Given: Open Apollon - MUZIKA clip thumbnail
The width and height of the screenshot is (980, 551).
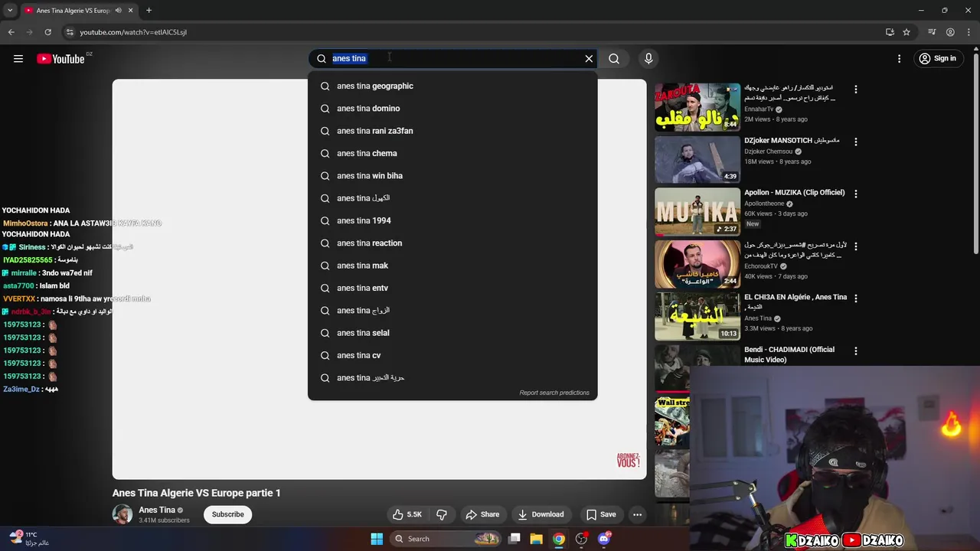Looking at the screenshot, I should [x=697, y=211].
